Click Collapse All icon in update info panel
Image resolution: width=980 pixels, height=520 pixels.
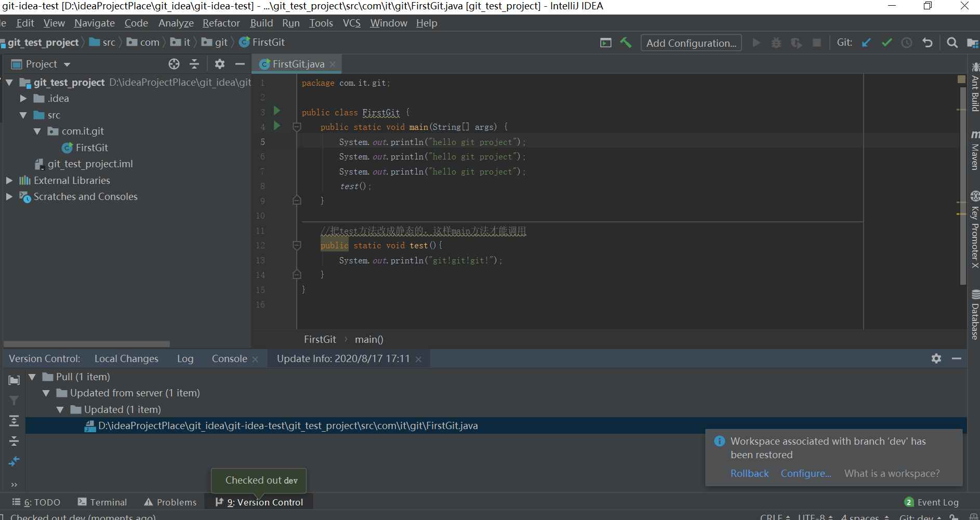[14, 441]
